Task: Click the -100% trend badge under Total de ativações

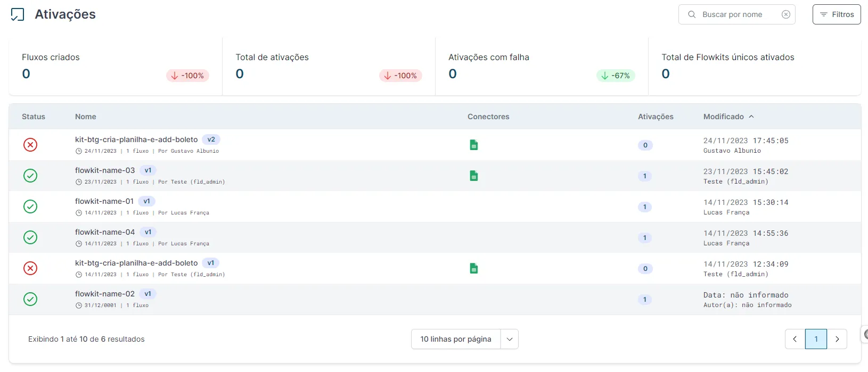Action: click(x=400, y=76)
